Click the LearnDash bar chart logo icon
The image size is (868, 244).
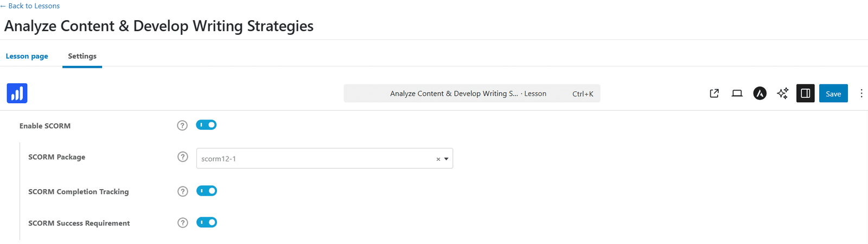click(x=17, y=93)
